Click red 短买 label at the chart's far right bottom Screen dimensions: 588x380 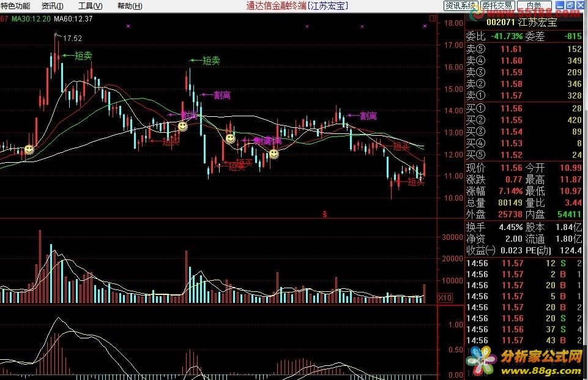[416, 182]
